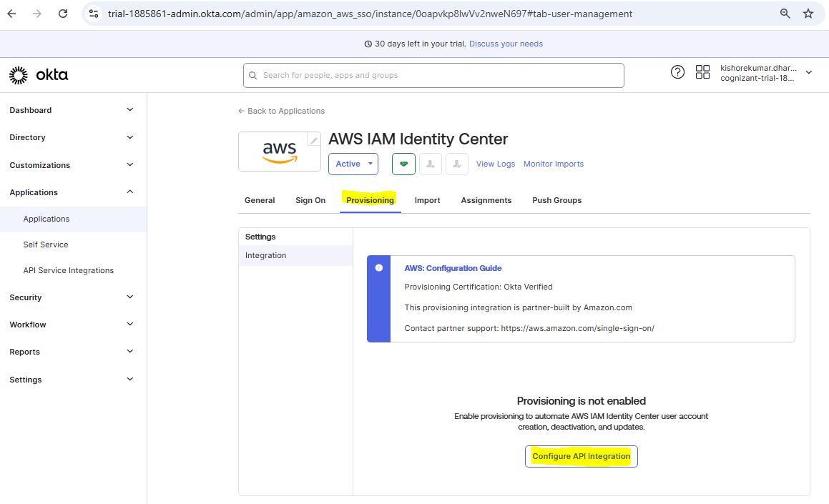Open the Push Groups tab

[x=556, y=200]
